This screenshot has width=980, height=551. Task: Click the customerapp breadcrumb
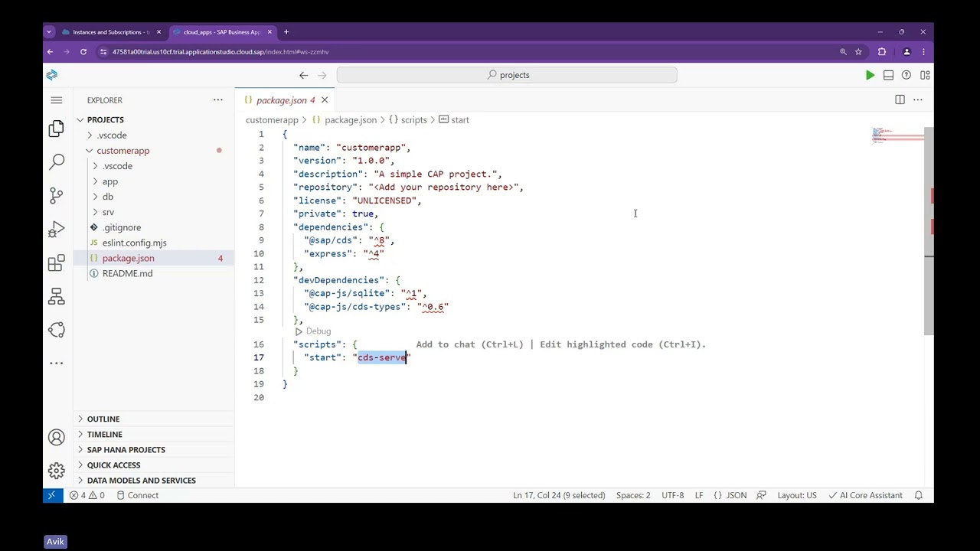coord(272,120)
